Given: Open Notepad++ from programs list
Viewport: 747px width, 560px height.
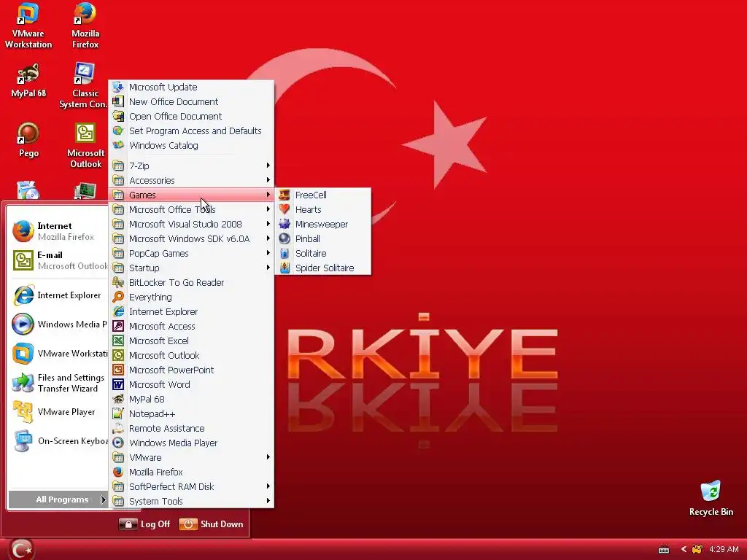Looking at the screenshot, I should (x=191, y=414).
